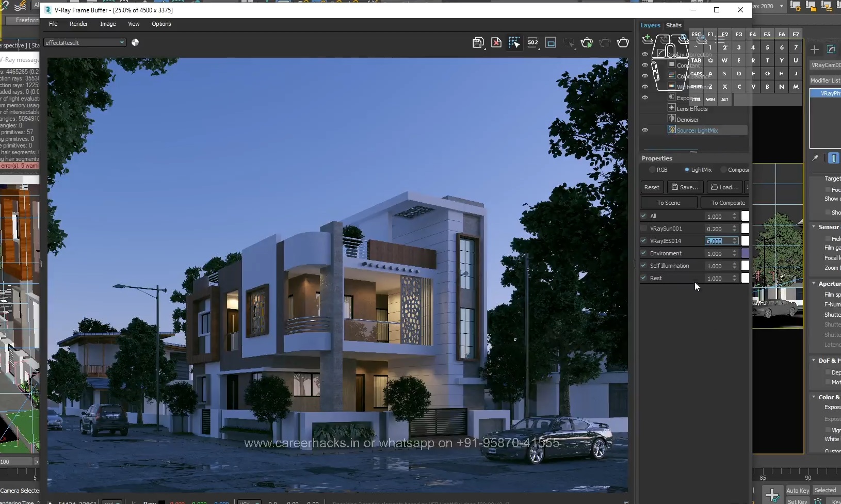Click the Save button in Properties
Screen dimensions: 841x504
pos(685,187)
